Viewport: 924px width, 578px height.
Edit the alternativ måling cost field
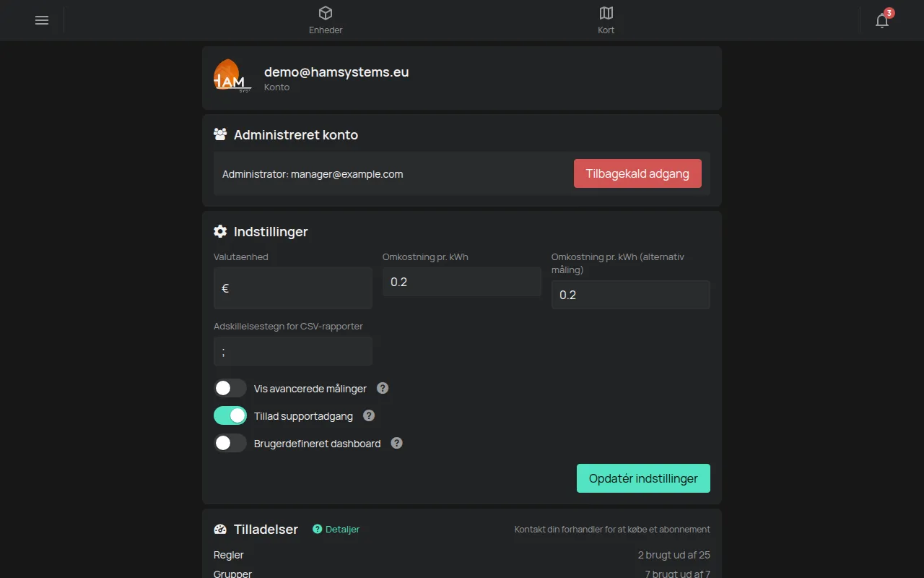tap(631, 295)
